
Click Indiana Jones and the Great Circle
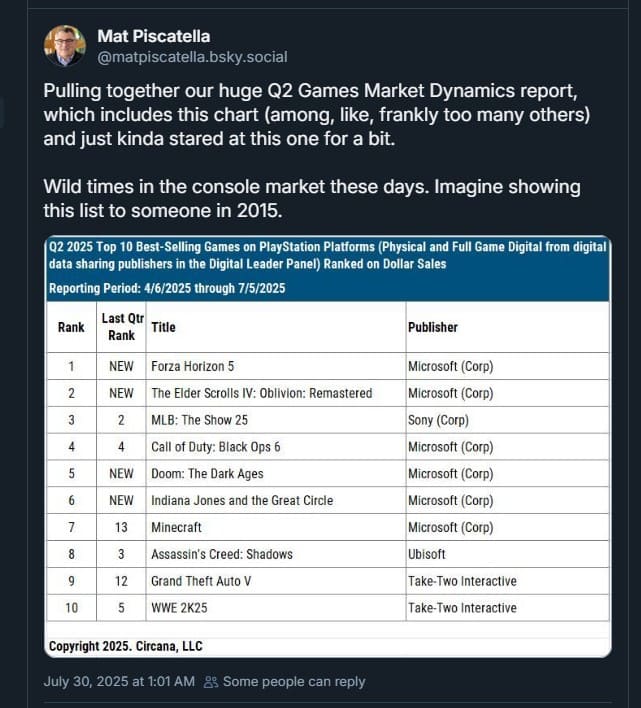(242, 500)
